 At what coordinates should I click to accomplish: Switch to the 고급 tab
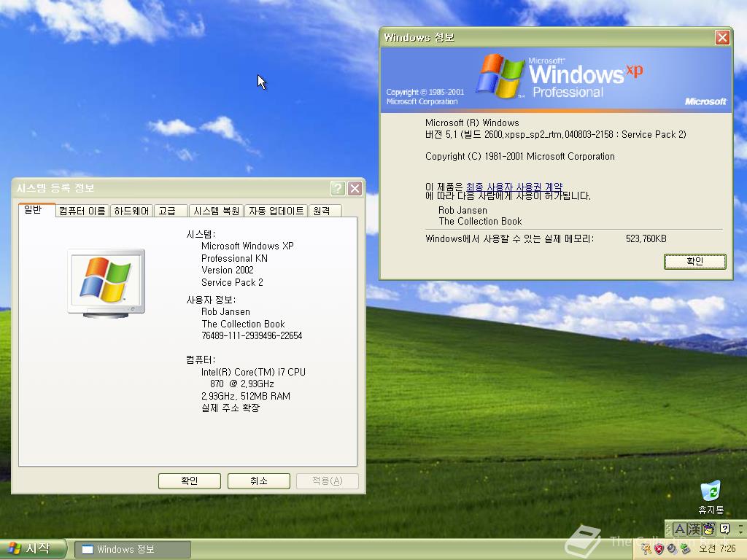click(171, 211)
